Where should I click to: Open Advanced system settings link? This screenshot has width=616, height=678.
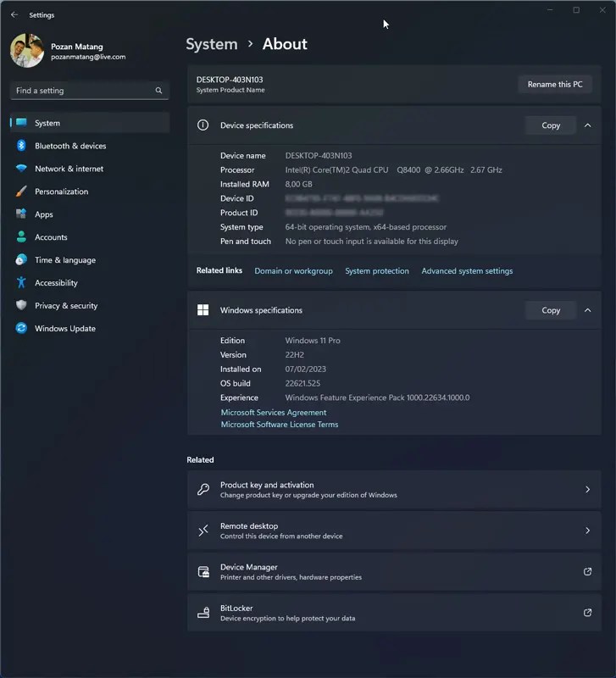point(467,271)
